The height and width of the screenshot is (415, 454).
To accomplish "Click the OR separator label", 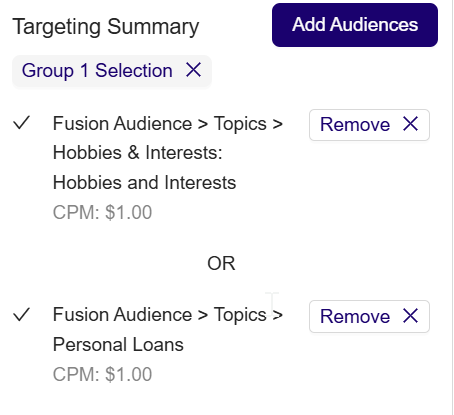I will (x=221, y=263).
